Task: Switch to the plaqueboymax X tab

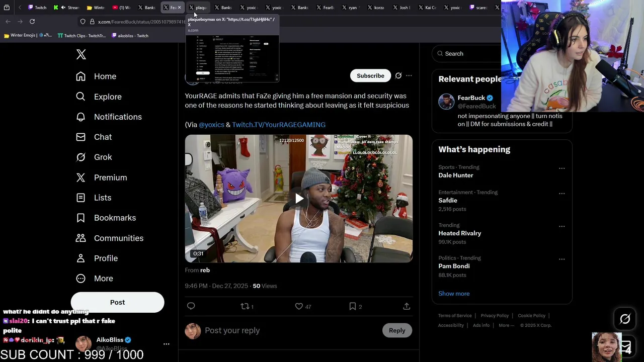Action: (198, 8)
